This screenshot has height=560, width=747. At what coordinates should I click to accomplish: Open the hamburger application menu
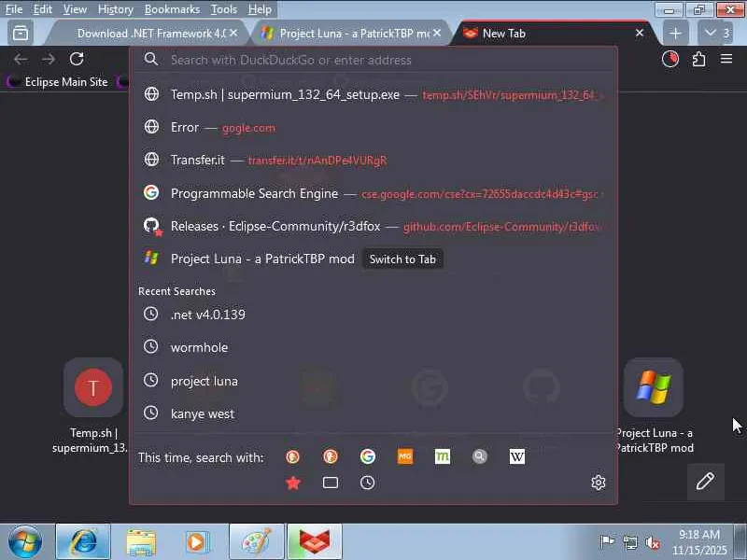(x=726, y=59)
